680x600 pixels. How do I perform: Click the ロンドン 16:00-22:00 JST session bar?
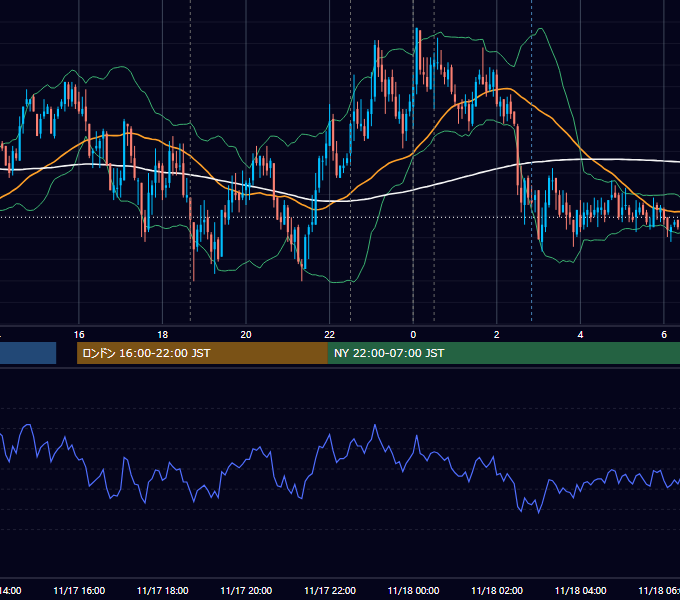(202, 353)
